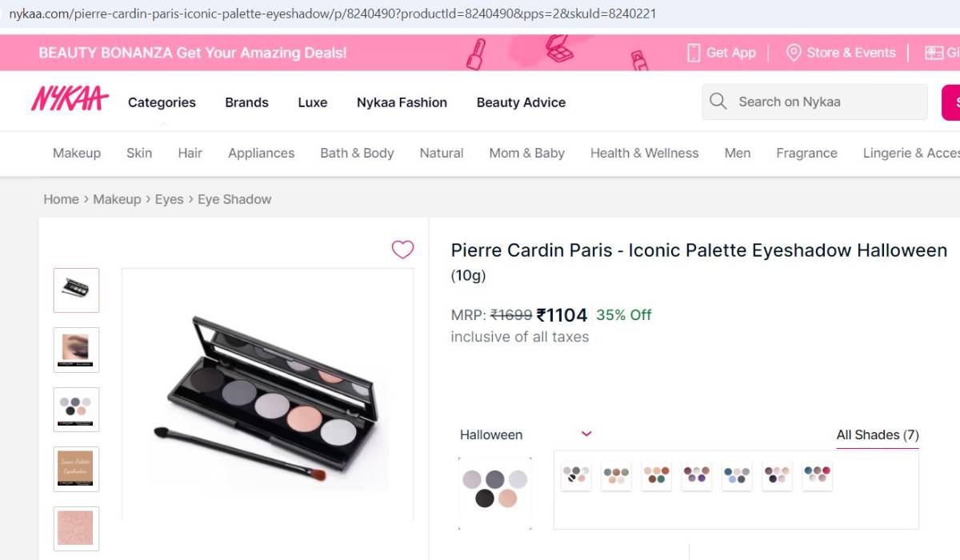Go to Home breadcrumb link
The image size is (960, 560).
61,199
